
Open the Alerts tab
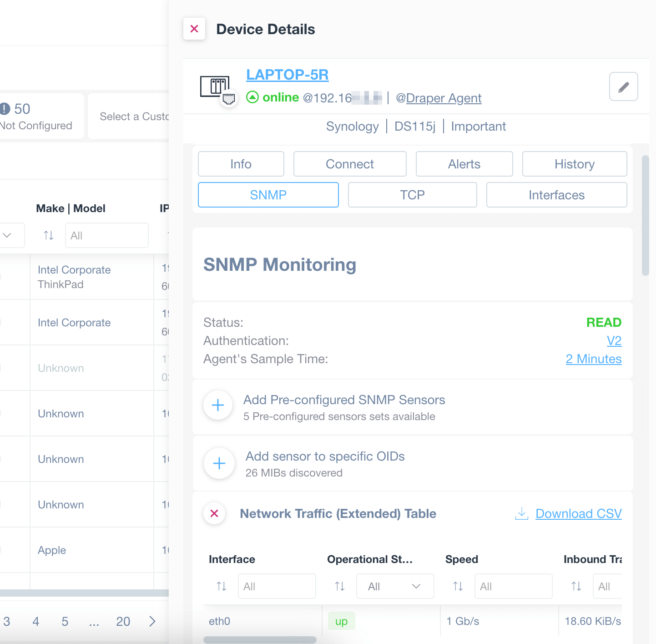click(464, 164)
